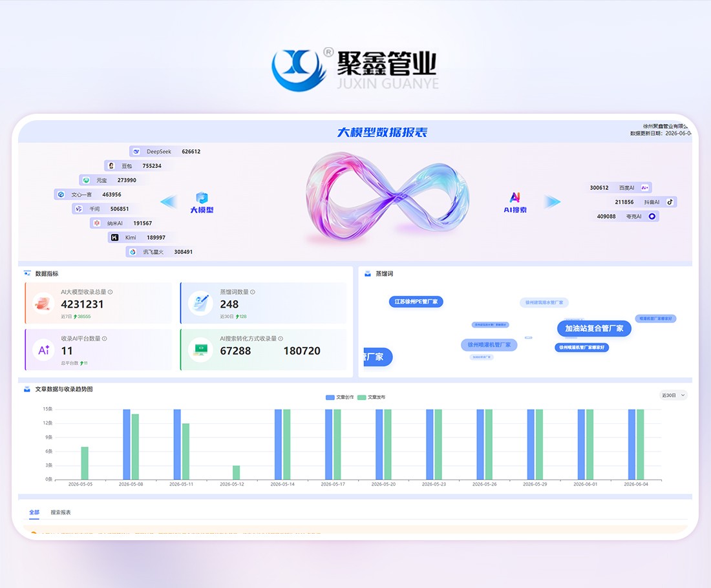Click info icon next to 收录AI平台数量
The width and height of the screenshot is (711, 588).
pos(105,339)
